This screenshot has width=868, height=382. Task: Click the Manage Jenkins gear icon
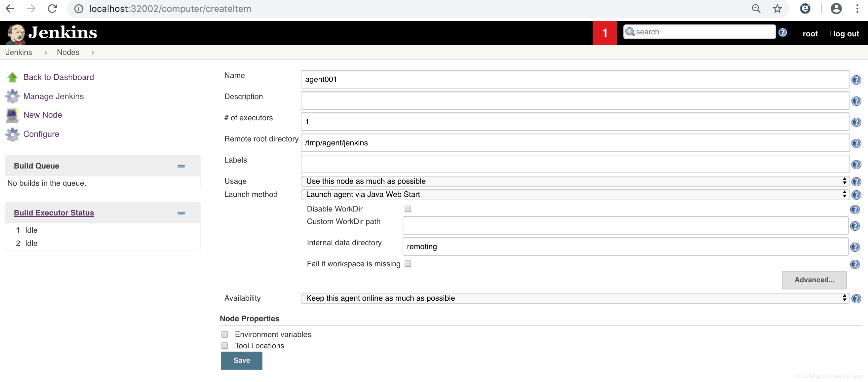pos(12,96)
